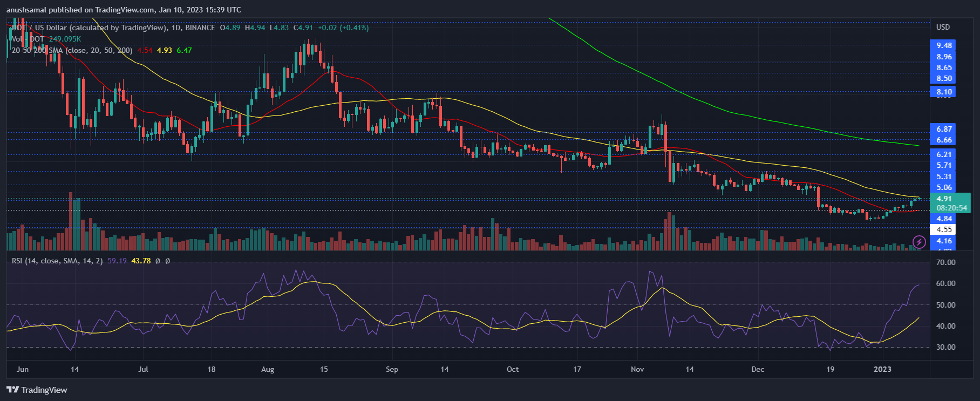This screenshot has height=401, width=980.
Task: Click the Sep date on time axis
Action: pos(392,369)
